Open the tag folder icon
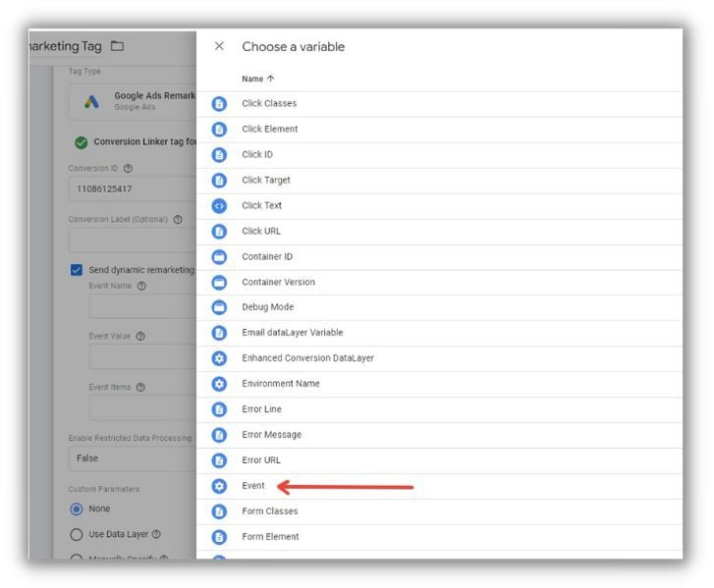The height and width of the screenshot is (588, 714). point(117,46)
